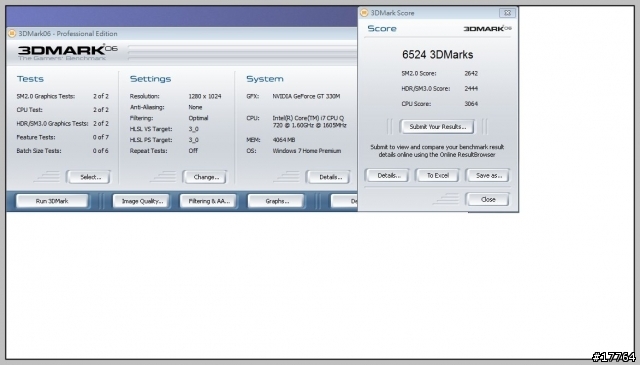Click Save as... in Score dialog

click(x=488, y=175)
